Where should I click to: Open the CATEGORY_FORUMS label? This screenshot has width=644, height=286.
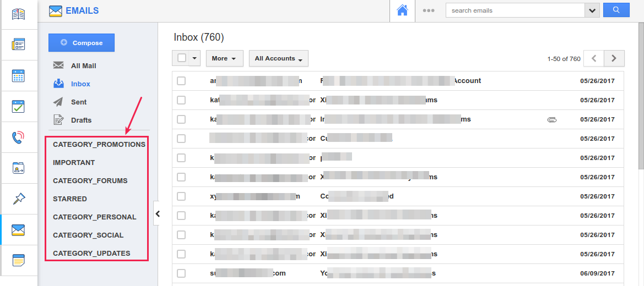click(x=90, y=180)
